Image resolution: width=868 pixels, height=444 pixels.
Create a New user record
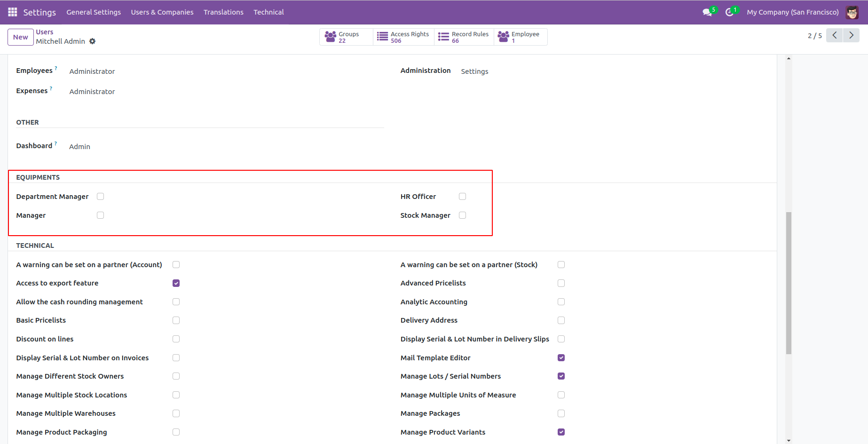[x=21, y=37]
